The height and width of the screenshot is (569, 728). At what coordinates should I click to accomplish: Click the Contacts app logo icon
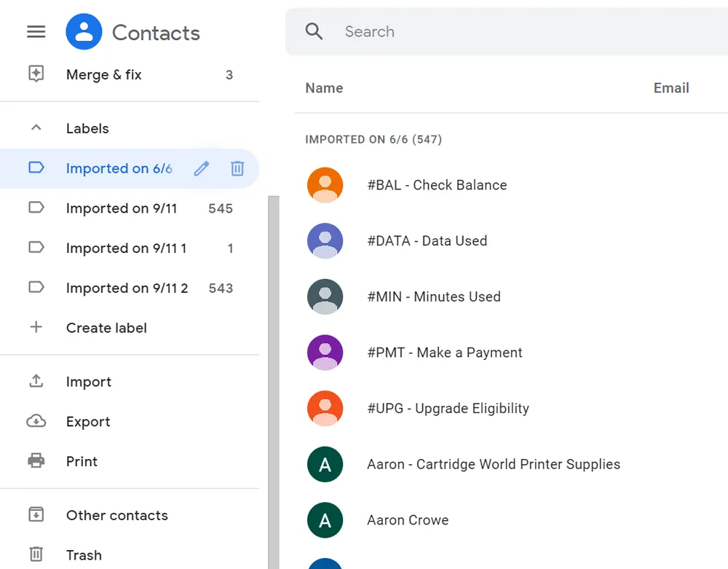coord(84,32)
